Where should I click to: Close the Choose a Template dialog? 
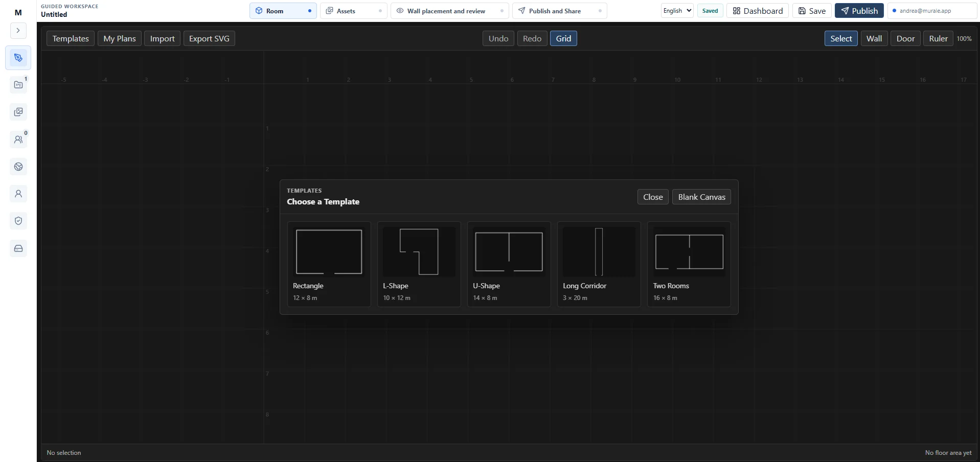point(653,197)
